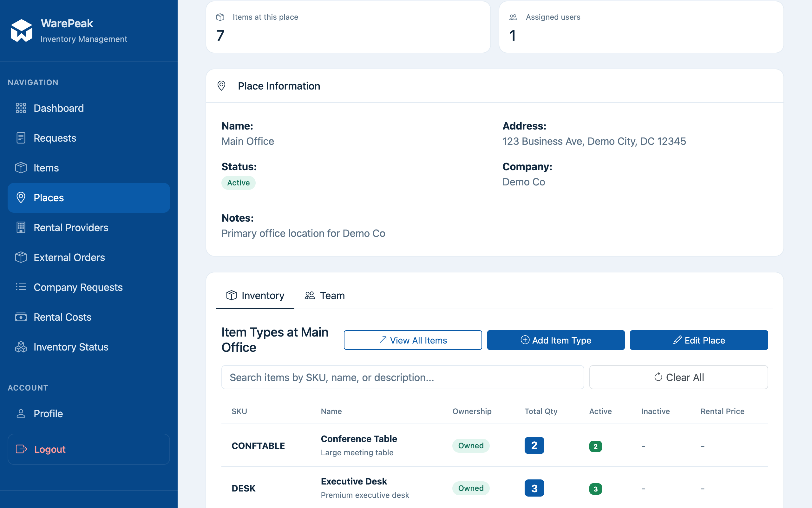Click total quantity 3 badge for DESK
This screenshot has height=508, width=812.
[534, 488]
